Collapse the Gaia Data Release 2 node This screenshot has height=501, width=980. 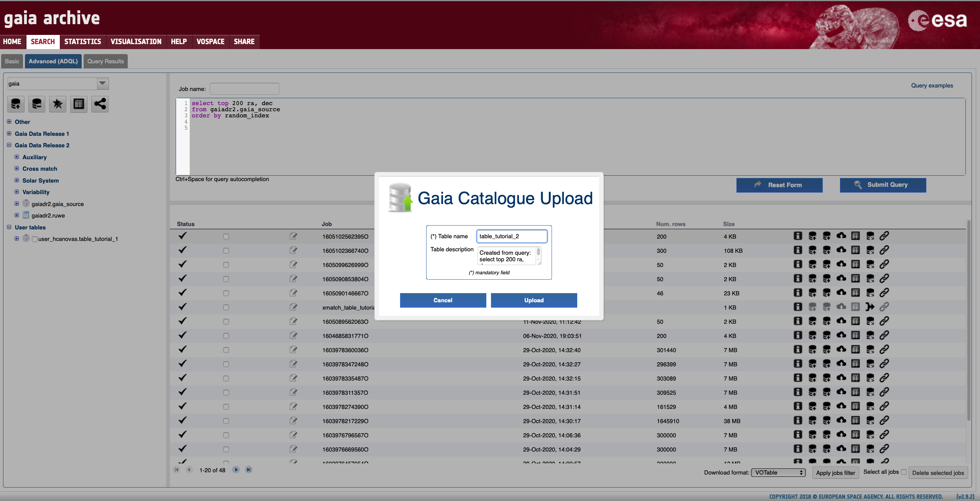[9, 145]
